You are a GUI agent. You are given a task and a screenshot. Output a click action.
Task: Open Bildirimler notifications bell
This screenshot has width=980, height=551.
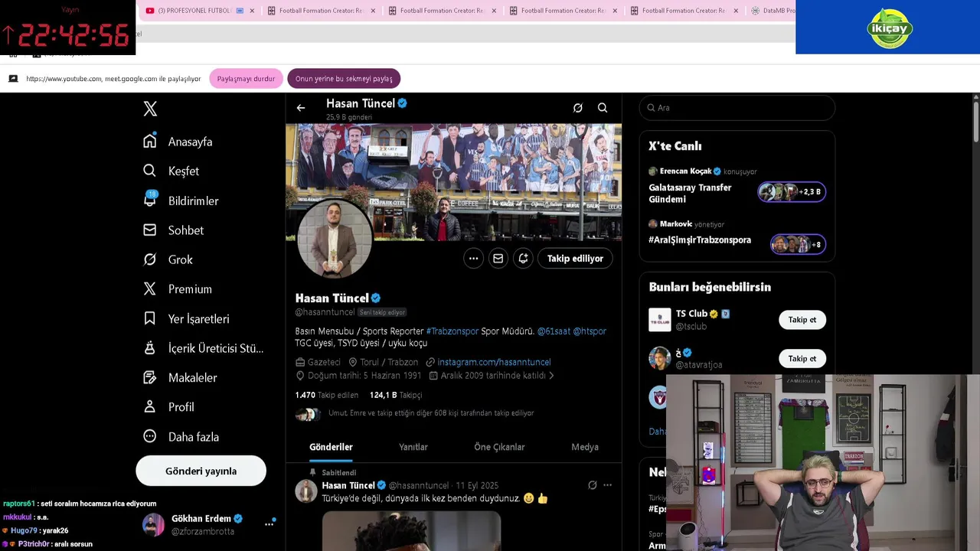(181, 201)
